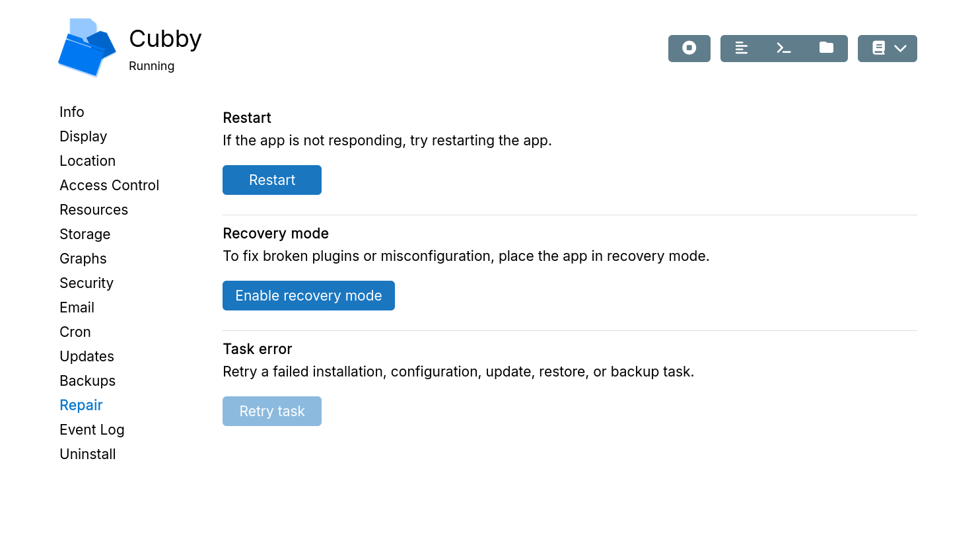Retry the failed task
980x539 pixels.
pos(271,411)
